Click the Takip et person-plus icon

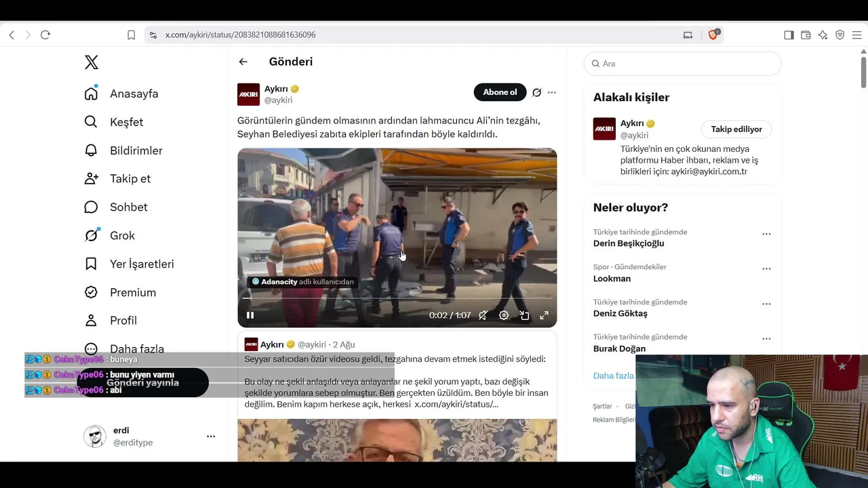[x=91, y=179]
